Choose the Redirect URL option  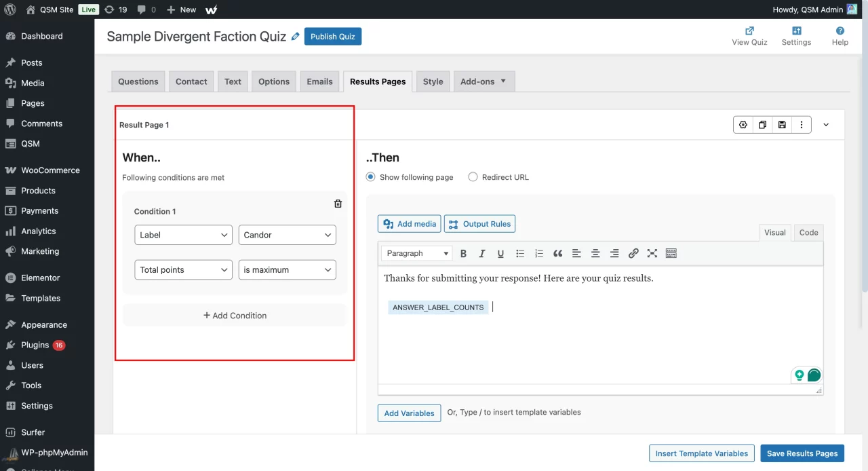(473, 176)
